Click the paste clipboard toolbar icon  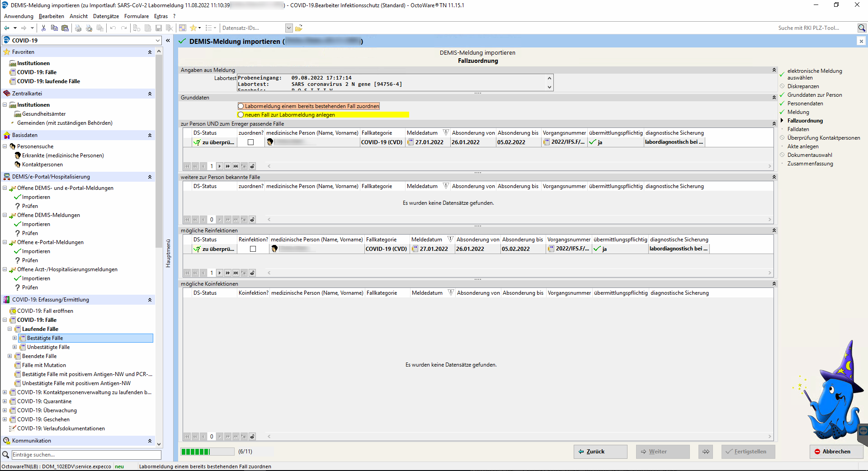[65, 28]
